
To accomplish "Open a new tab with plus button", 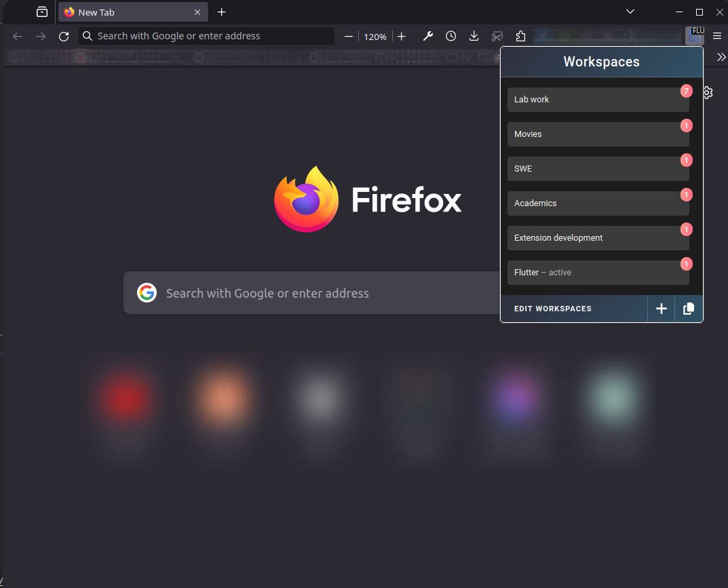I will [221, 12].
